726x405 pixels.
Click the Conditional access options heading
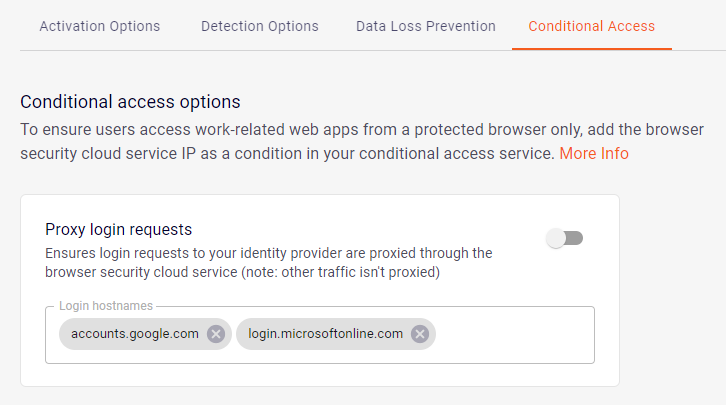130,102
